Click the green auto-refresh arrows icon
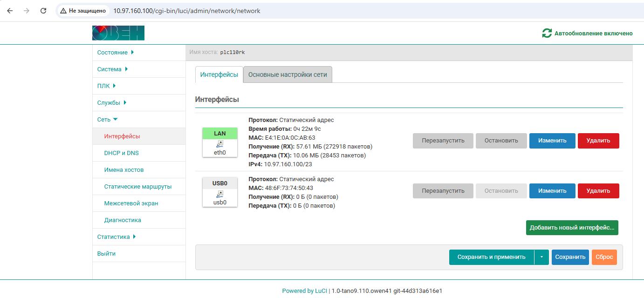Viewport: 644px width, 298px height. [x=547, y=33]
